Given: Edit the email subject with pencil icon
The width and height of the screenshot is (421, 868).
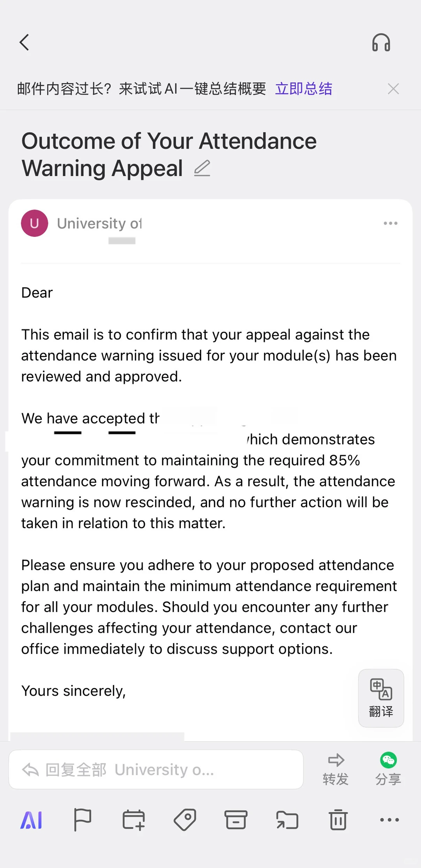Looking at the screenshot, I should click(202, 168).
